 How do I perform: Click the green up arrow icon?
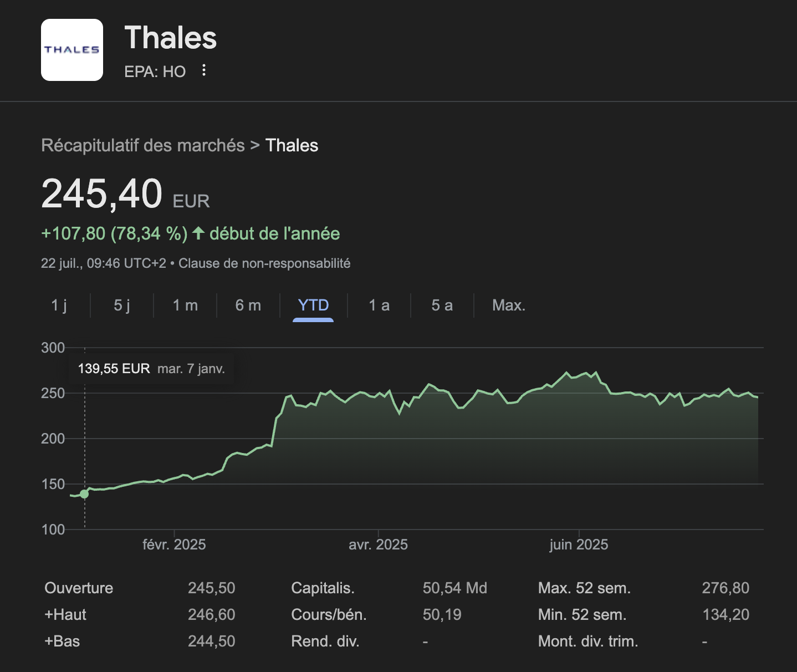(198, 233)
